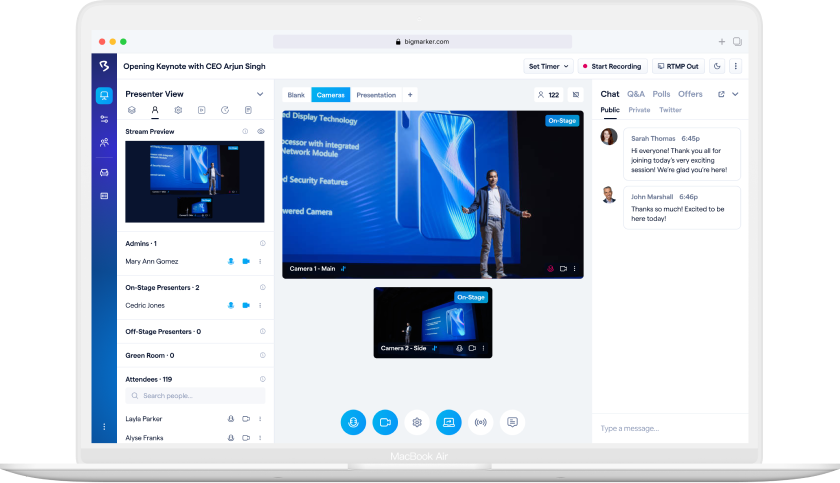This screenshot has height=483, width=840.
Task: Pop out the chat panel
Action: tap(721, 94)
